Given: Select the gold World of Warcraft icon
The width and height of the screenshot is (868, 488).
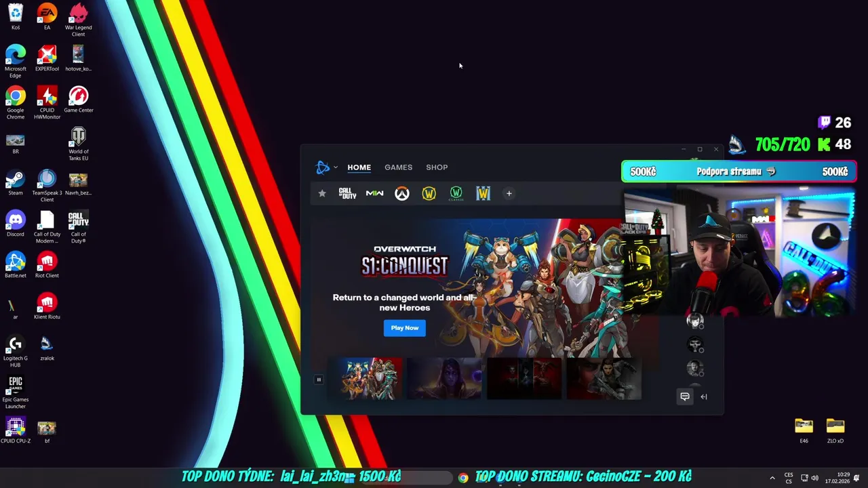Looking at the screenshot, I should tap(429, 194).
